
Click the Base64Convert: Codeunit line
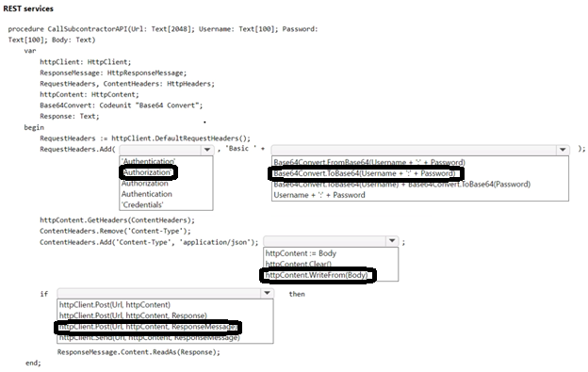point(122,105)
